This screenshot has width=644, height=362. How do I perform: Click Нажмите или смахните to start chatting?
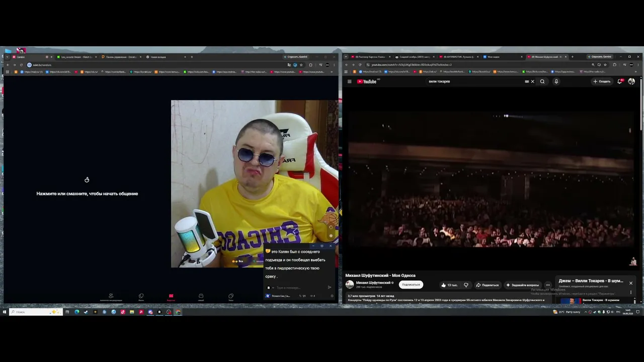[87, 194]
